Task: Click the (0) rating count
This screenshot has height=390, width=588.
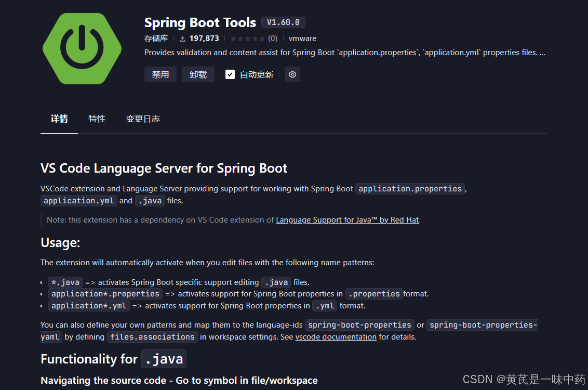Action: [273, 38]
